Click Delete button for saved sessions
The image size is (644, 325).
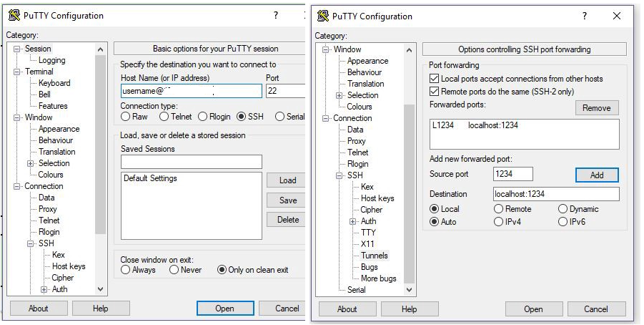click(287, 220)
